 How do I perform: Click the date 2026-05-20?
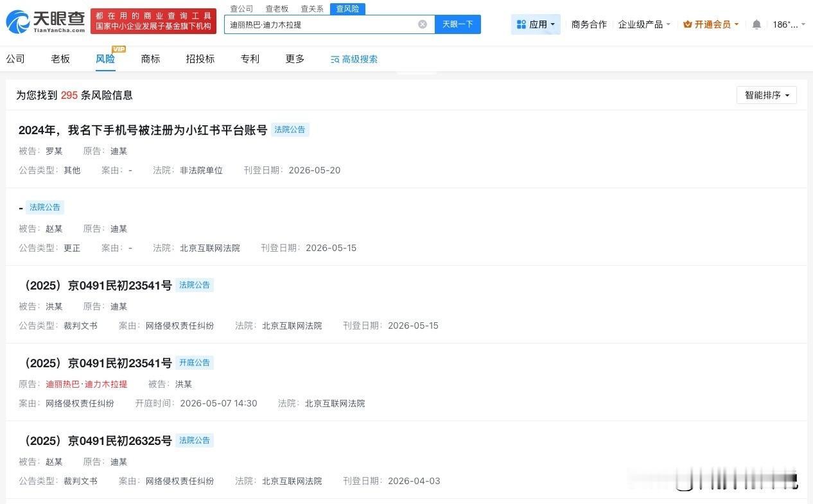point(315,170)
